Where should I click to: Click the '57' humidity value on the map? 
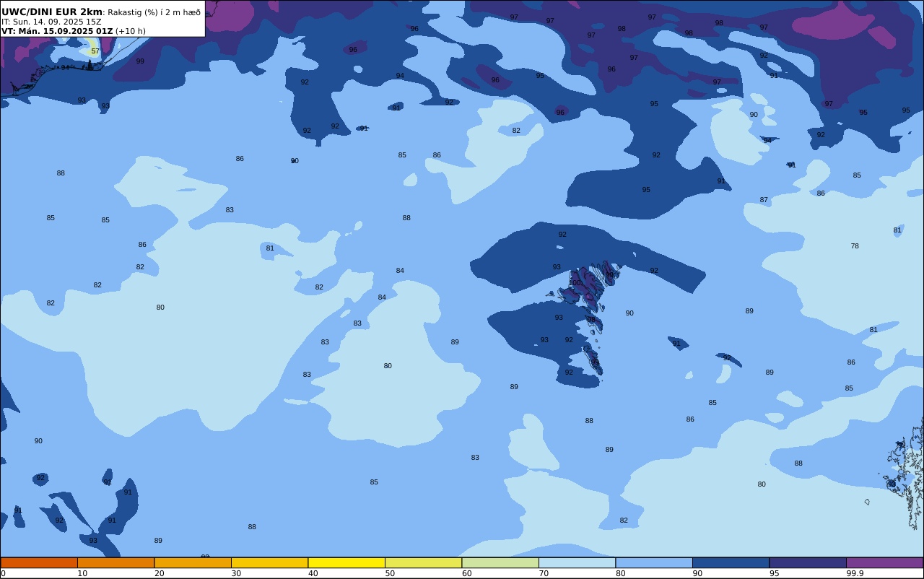[95, 51]
